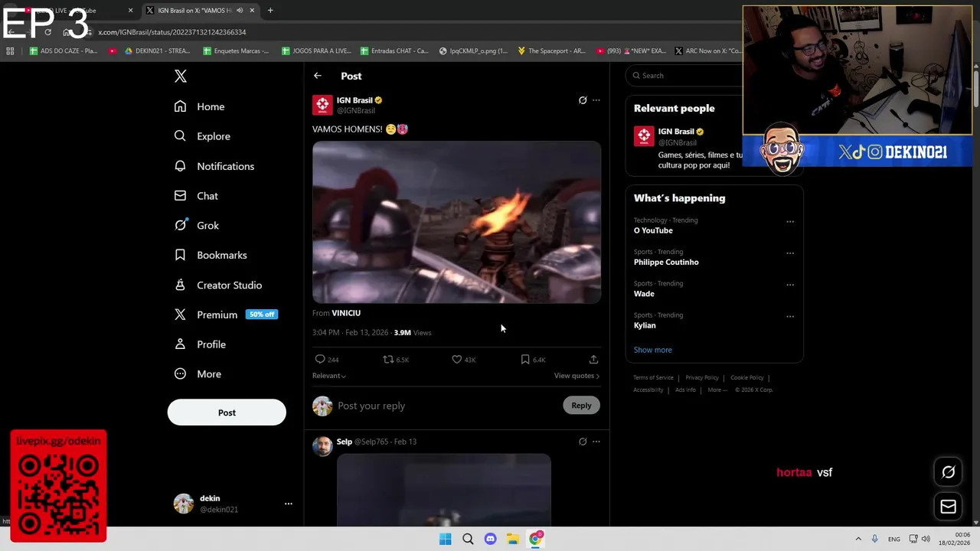Screen dimensions: 980x551
Task: Open Chat in sidebar
Action: (x=196, y=196)
